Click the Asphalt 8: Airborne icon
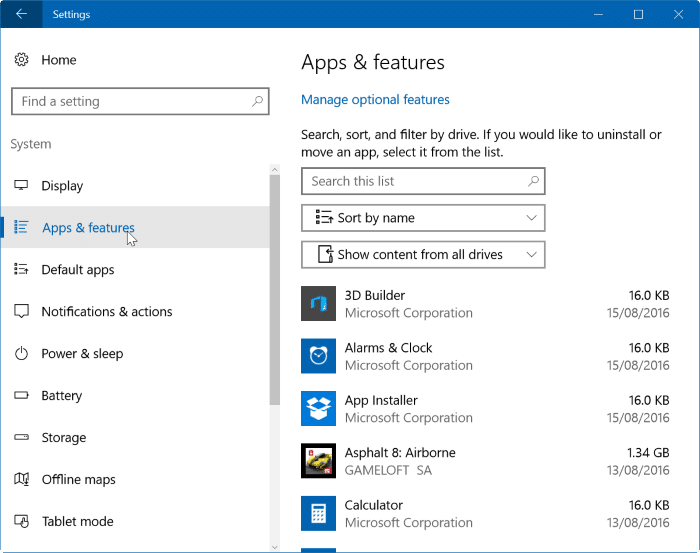 tap(318, 461)
